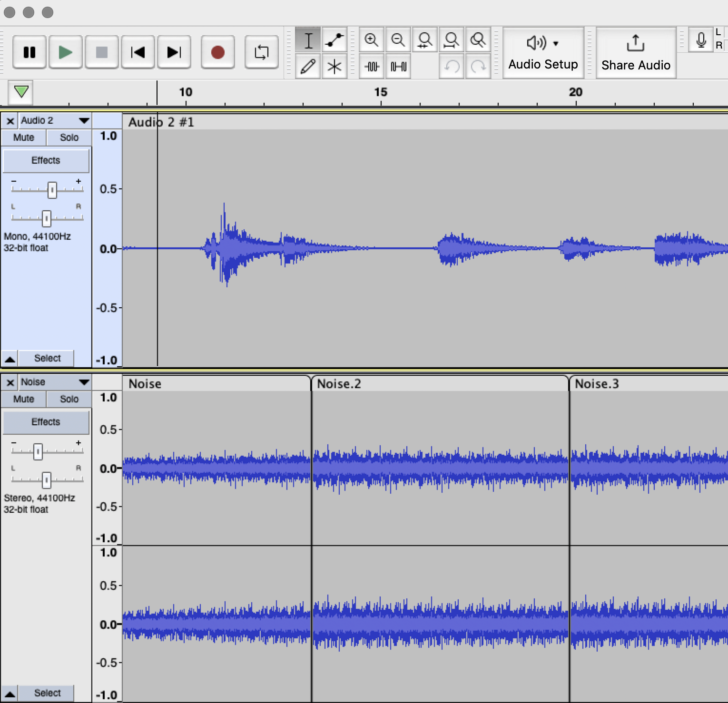
Task: Click Select on the Audio 2 track
Action: 47,359
